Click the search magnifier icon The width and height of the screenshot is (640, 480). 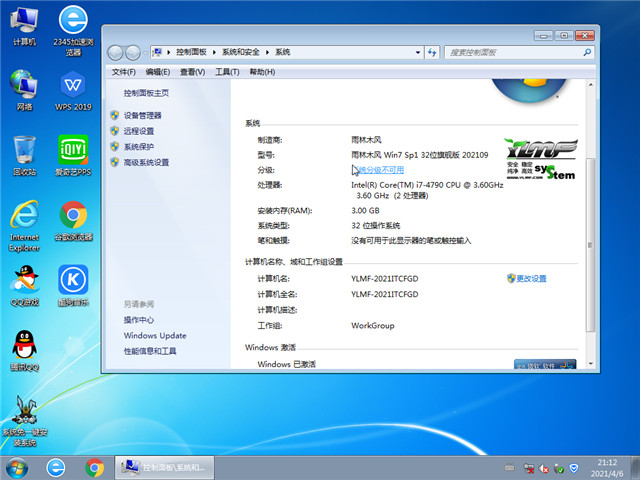(587, 52)
